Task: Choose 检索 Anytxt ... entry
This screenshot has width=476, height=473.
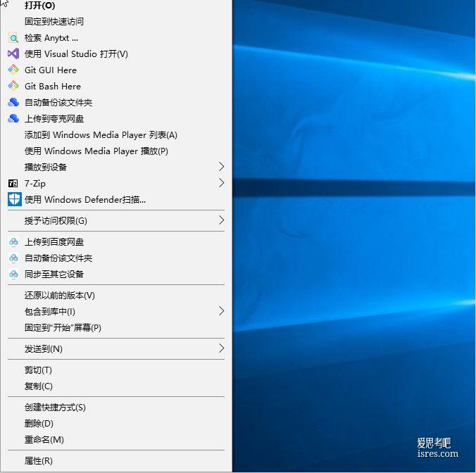Action: (116, 38)
